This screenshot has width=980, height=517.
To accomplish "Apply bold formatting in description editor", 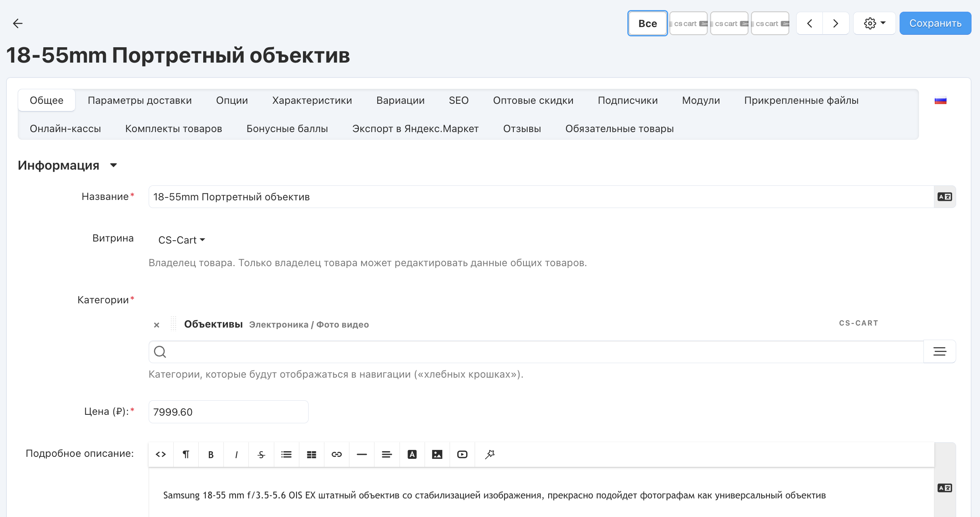I will pyautogui.click(x=211, y=454).
